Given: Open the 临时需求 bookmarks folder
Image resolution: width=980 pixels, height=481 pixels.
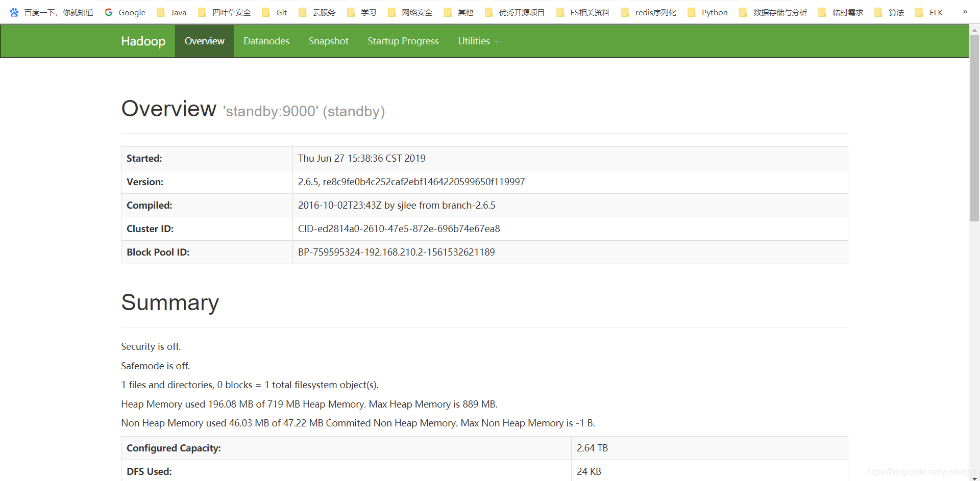Looking at the screenshot, I should [841, 12].
